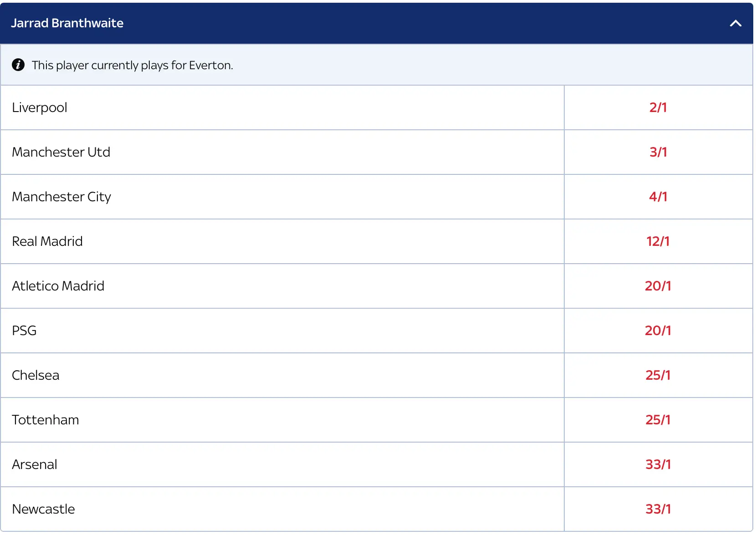
Task: Pick the 3/1 odds for Manchester Utd
Action: tap(658, 152)
